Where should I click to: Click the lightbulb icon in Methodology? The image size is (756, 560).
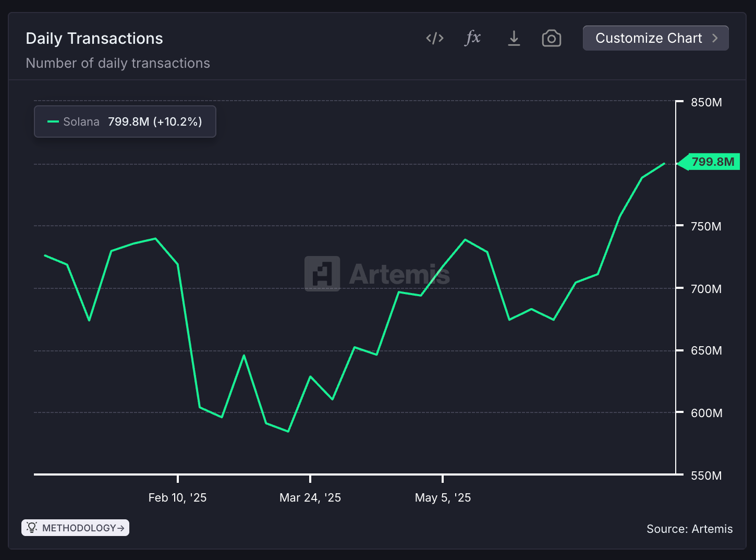[x=32, y=528]
